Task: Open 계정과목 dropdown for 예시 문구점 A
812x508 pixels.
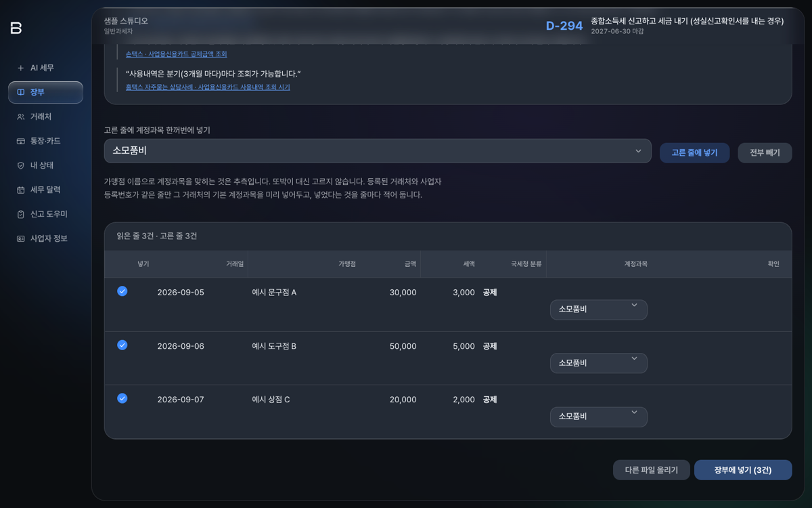Action: tap(599, 310)
